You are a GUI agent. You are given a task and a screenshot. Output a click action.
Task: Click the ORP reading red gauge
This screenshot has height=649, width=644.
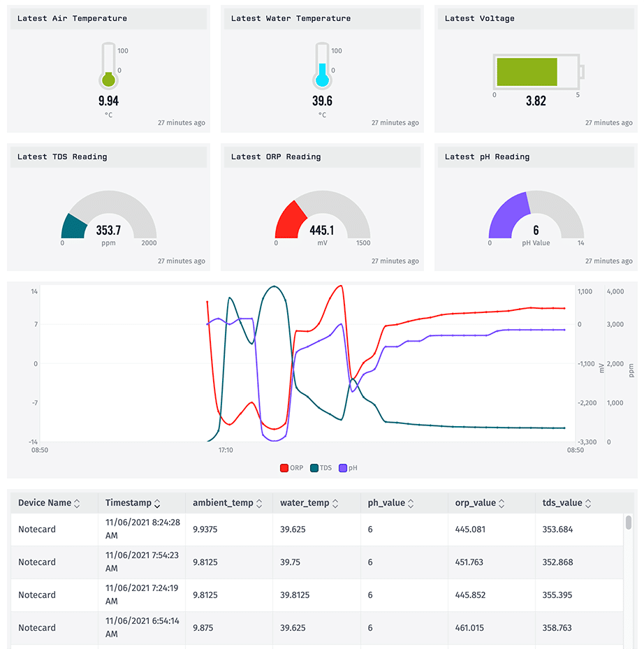pyautogui.click(x=321, y=218)
